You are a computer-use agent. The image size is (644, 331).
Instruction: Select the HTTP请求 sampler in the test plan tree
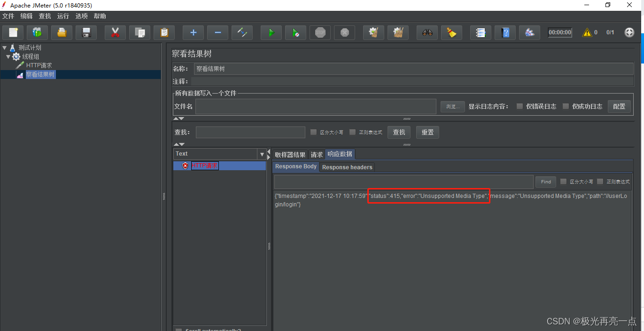39,65
